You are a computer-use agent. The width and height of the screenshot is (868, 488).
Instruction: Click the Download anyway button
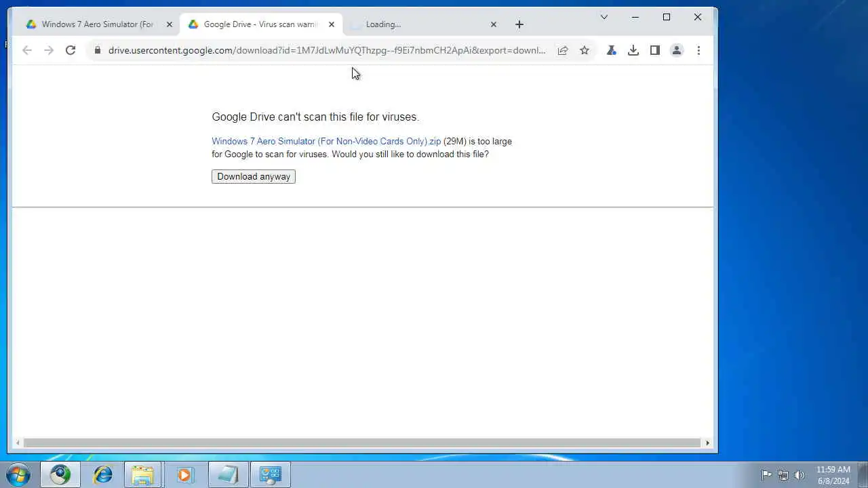pyautogui.click(x=254, y=176)
